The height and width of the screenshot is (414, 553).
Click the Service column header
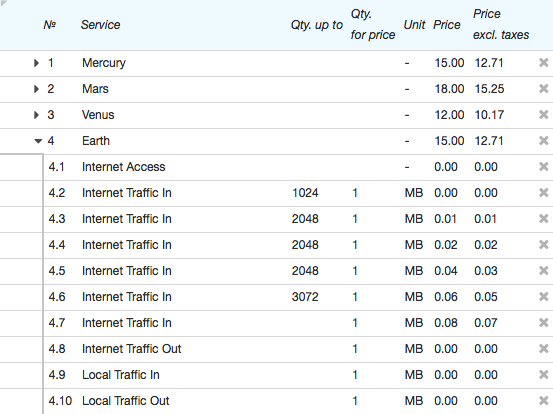(101, 25)
